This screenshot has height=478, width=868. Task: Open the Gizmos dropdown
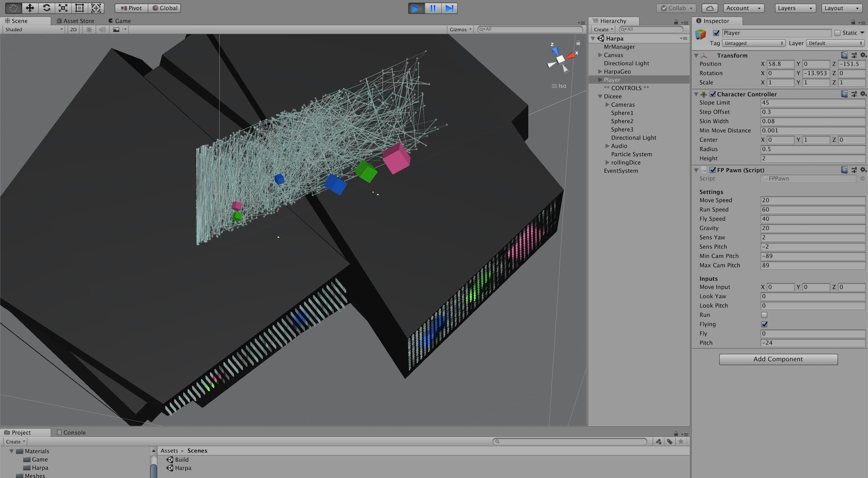coord(460,29)
